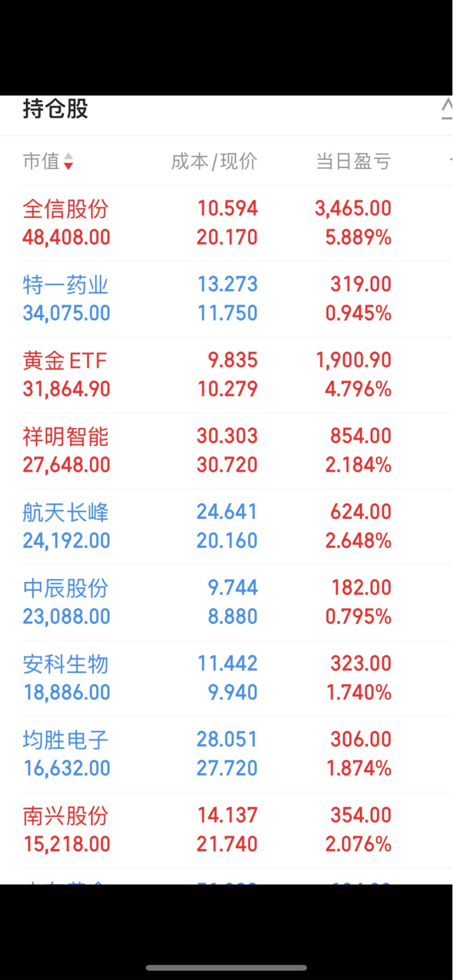Viewport: 453px width, 980px height.
Task: Tap 黄金ETF daily gain 4.796%
Action: pyautogui.click(x=358, y=389)
